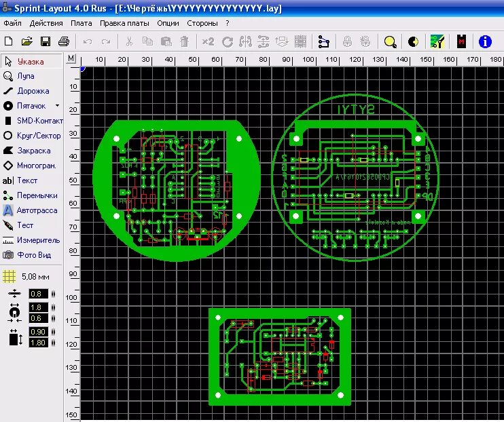Click the New file icon
The image size is (504, 422).
(x=9, y=41)
